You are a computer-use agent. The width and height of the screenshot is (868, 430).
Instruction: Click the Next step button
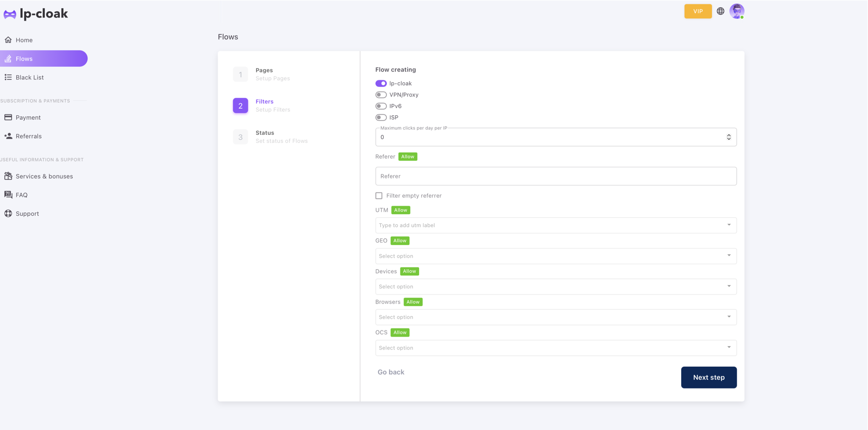[x=708, y=377]
